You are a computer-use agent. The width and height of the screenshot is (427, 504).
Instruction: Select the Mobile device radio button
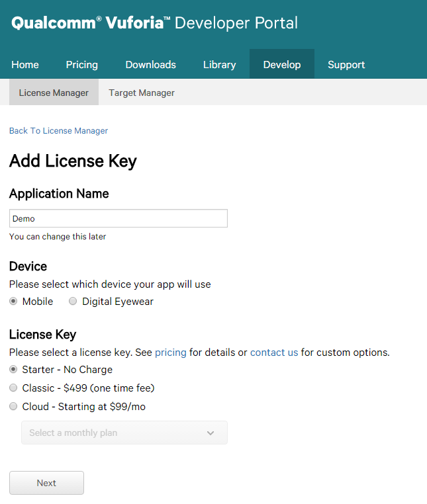click(13, 301)
